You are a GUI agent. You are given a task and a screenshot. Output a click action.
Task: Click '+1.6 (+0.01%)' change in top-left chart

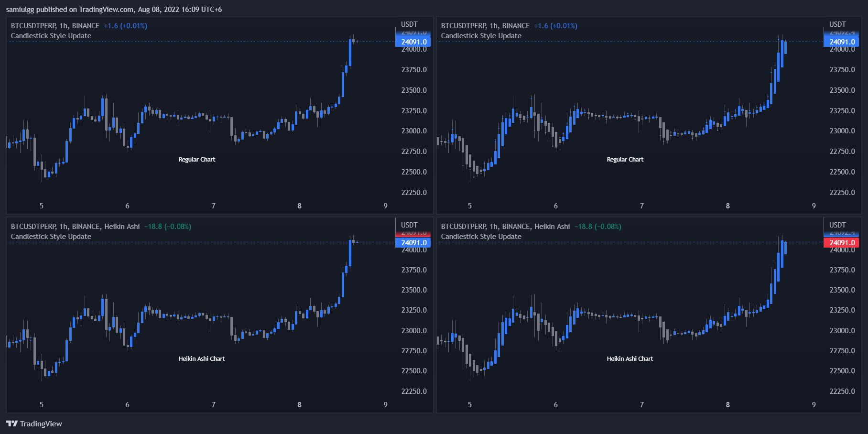point(125,26)
